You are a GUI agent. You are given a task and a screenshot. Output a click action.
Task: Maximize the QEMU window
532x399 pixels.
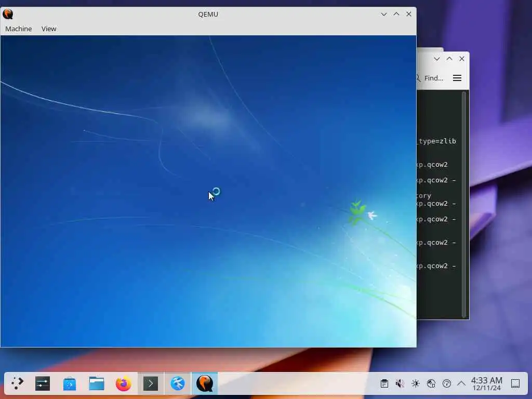(x=396, y=14)
